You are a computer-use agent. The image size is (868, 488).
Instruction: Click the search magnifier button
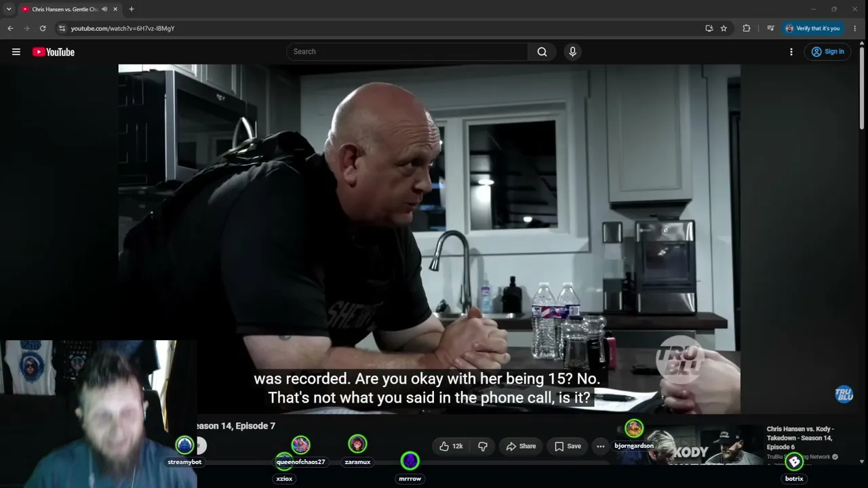[x=542, y=52]
